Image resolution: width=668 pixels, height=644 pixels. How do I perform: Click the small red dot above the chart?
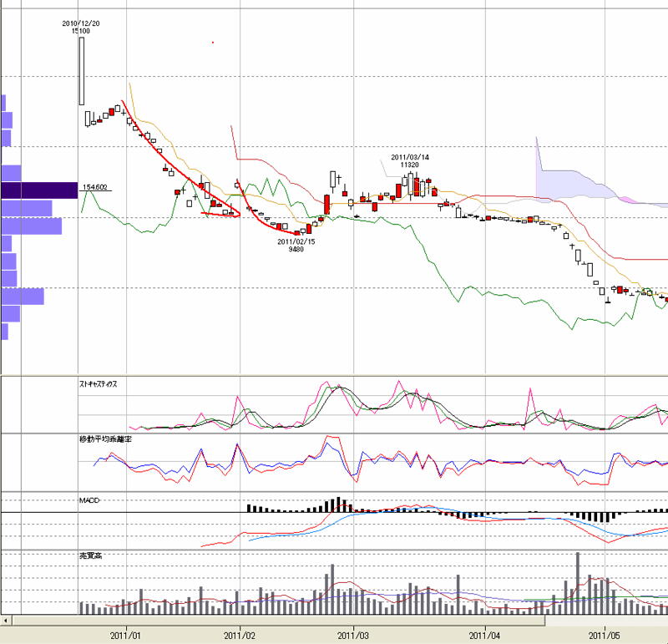pos(213,43)
